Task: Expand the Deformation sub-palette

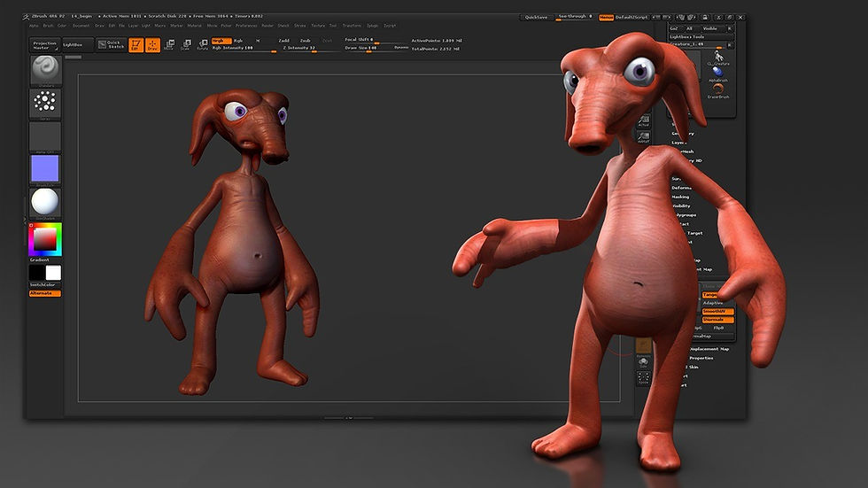Action: 681,188
